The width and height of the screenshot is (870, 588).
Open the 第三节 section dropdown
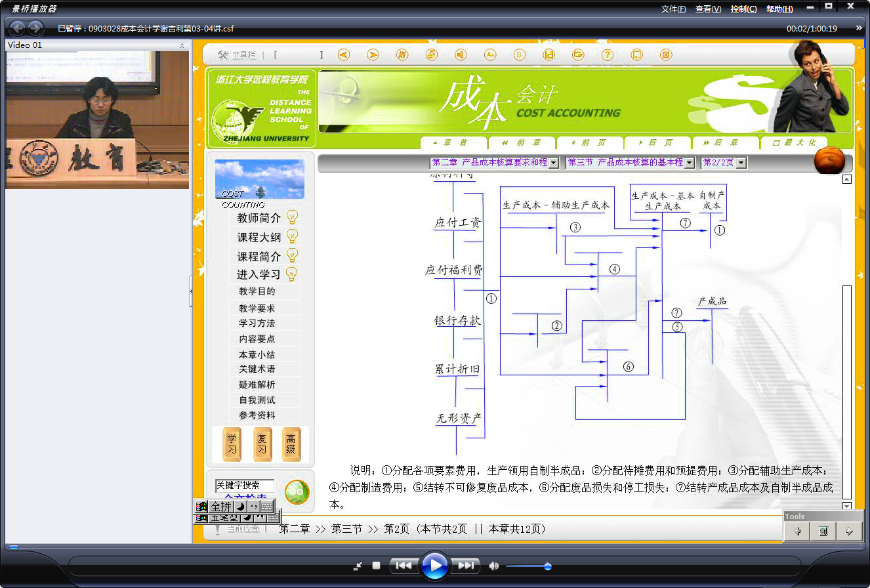[x=689, y=163]
